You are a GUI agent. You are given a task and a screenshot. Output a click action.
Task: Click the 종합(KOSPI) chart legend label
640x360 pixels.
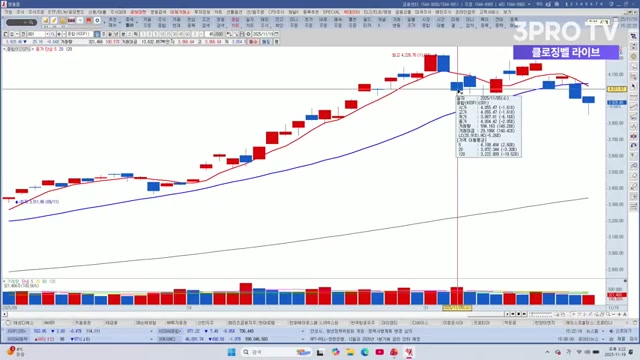tap(18, 49)
